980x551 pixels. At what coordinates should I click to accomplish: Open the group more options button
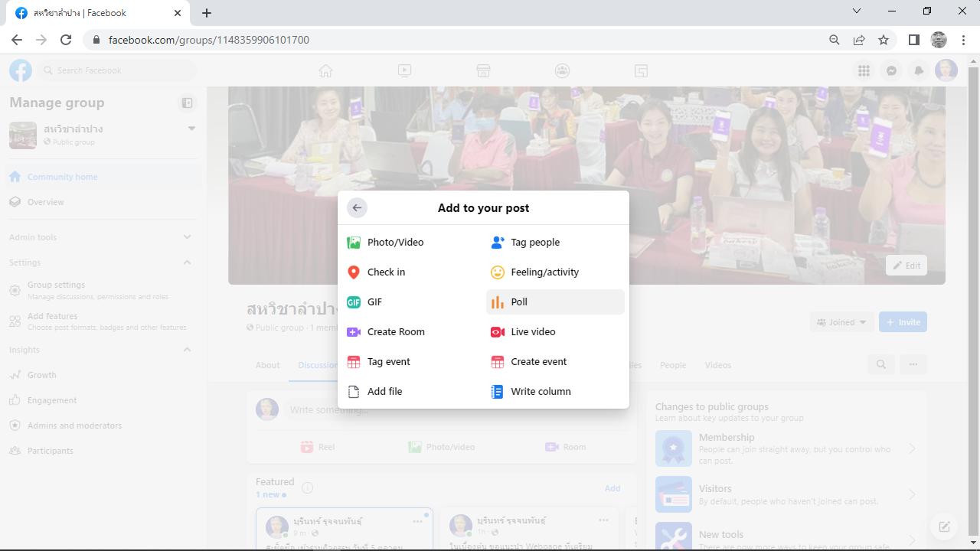pos(913,365)
